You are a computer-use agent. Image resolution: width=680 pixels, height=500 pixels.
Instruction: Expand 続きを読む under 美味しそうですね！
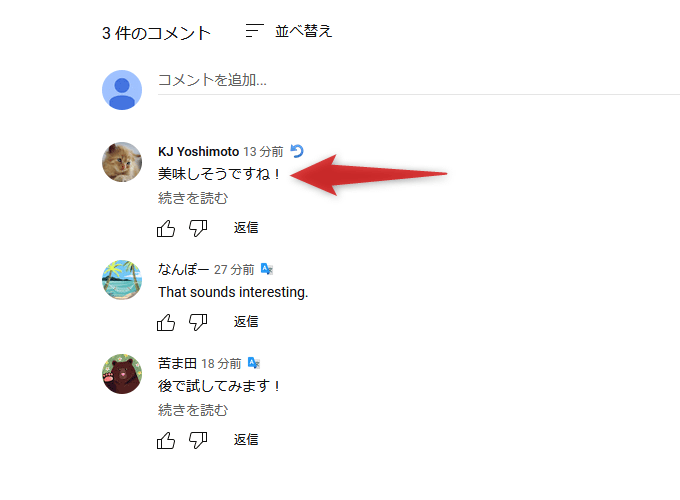coord(193,198)
